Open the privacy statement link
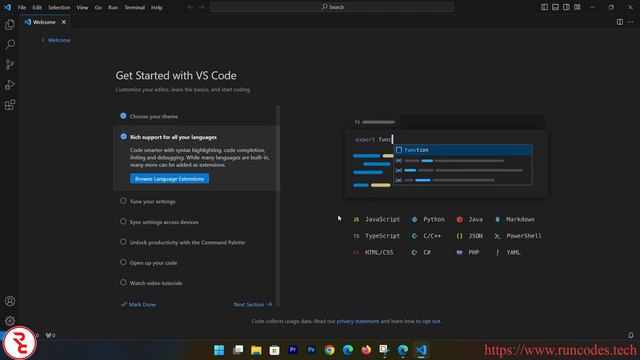Viewport: 640px width, 360px height. click(358, 321)
